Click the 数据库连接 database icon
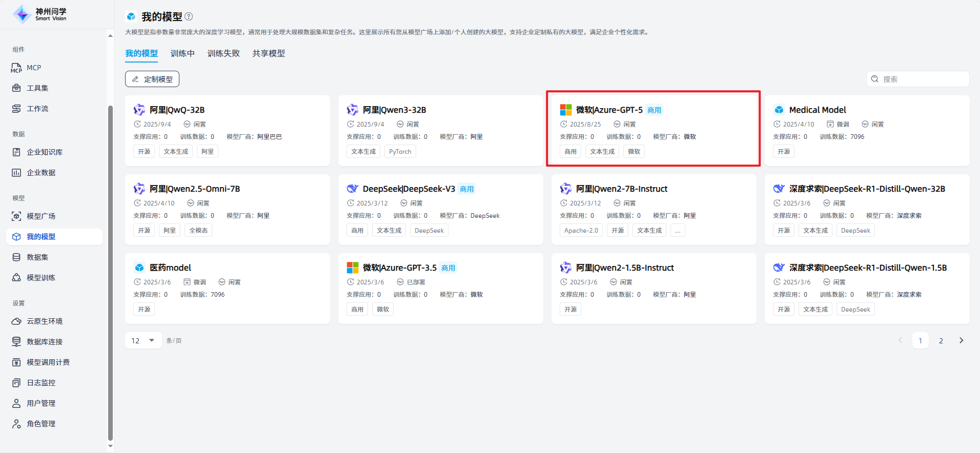980x453 pixels. (16, 342)
